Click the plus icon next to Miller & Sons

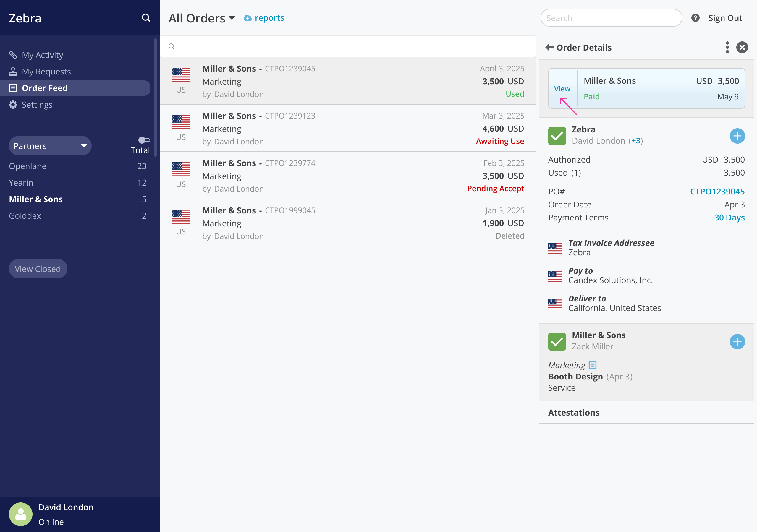coord(737,342)
